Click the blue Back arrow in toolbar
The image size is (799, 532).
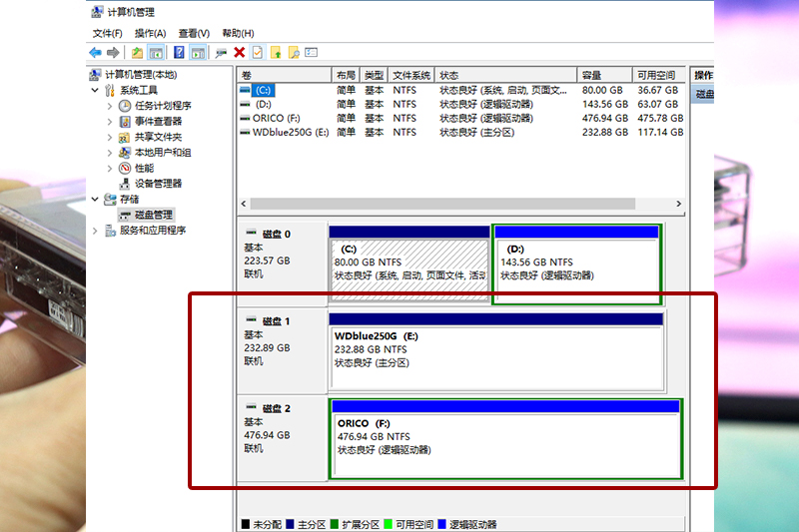tap(95, 53)
